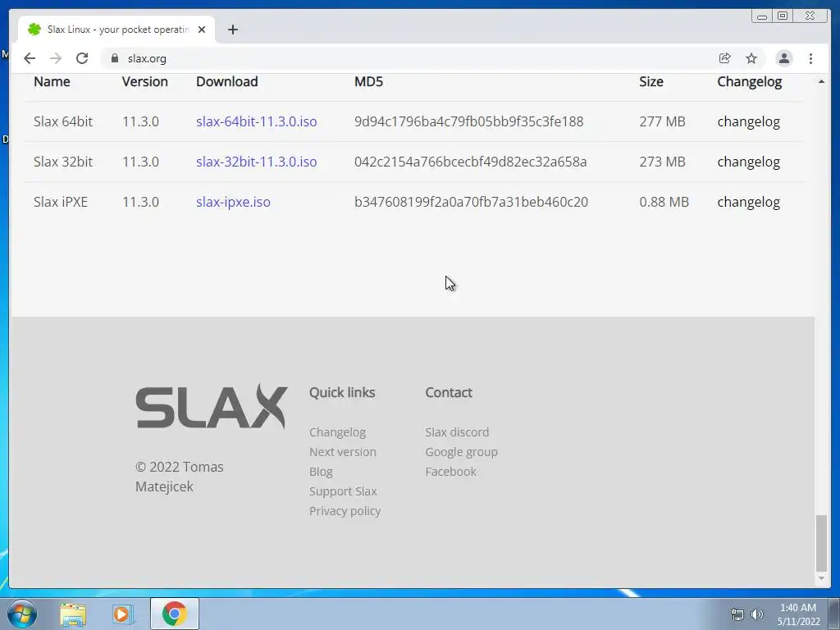Click the page scrollbar thumb
This screenshot has width=840, height=630.
[821, 544]
